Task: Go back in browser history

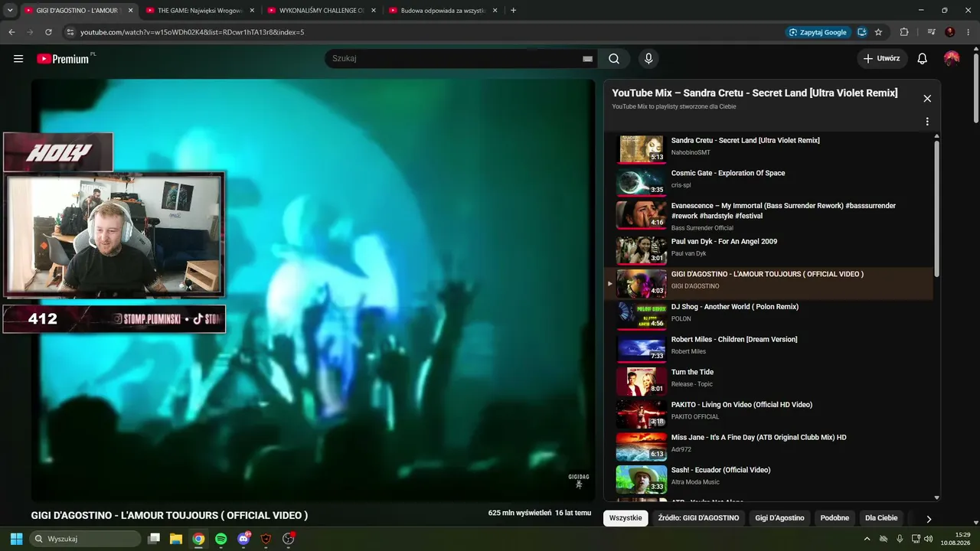Action: coord(11,32)
